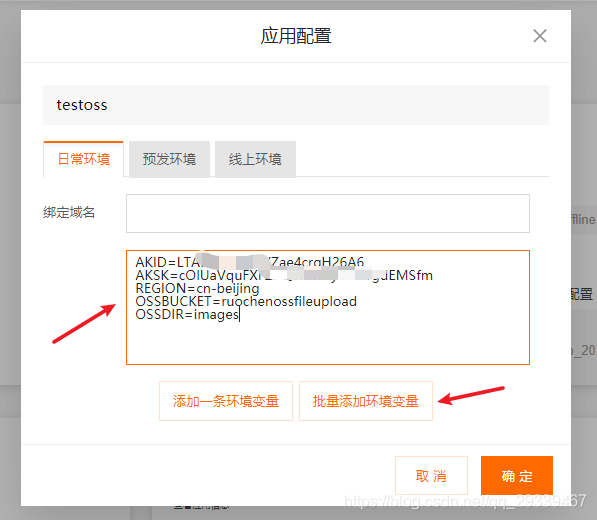Viewport: 597px width, 520px height.
Task: Confirm with the 确定 button
Action: [x=517, y=476]
